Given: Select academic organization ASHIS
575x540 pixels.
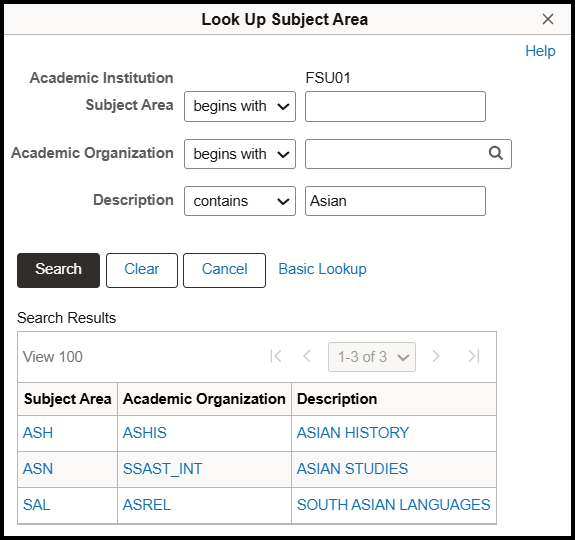Looking at the screenshot, I should [x=144, y=433].
